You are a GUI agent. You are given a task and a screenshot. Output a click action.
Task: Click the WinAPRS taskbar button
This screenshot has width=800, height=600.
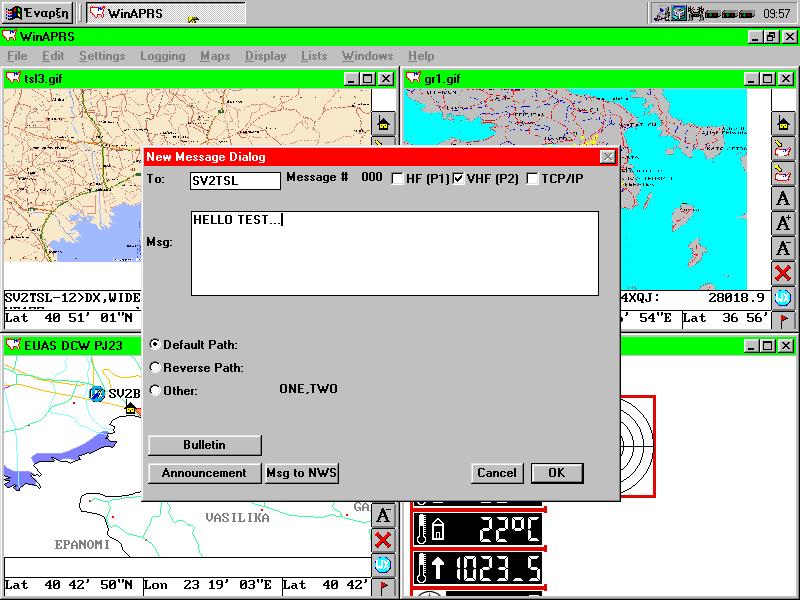(166, 13)
